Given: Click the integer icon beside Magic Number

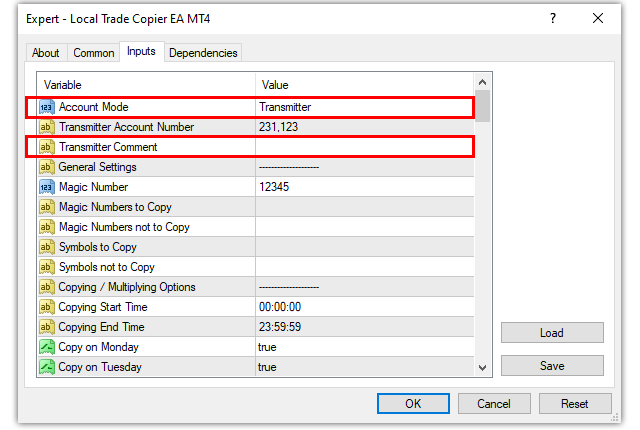Looking at the screenshot, I should point(46,187).
